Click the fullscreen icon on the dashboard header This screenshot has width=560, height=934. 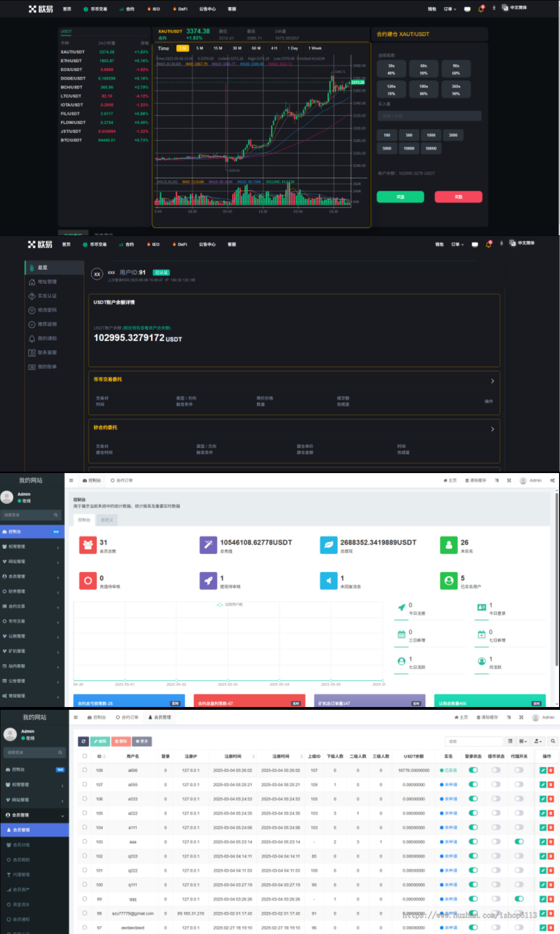(509, 480)
